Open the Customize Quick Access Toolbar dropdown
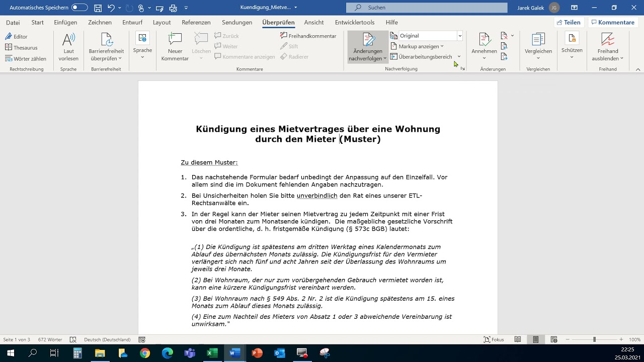Viewport: 644px width, 362px height. tap(186, 8)
